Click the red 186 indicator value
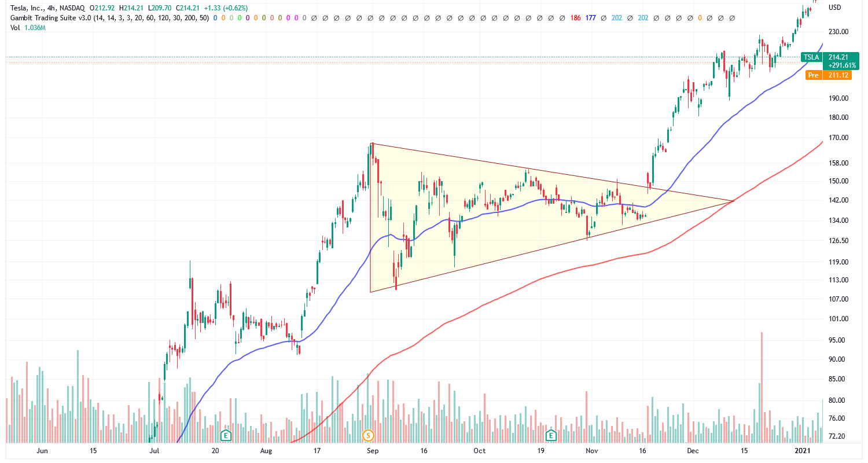 pos(576,18)
